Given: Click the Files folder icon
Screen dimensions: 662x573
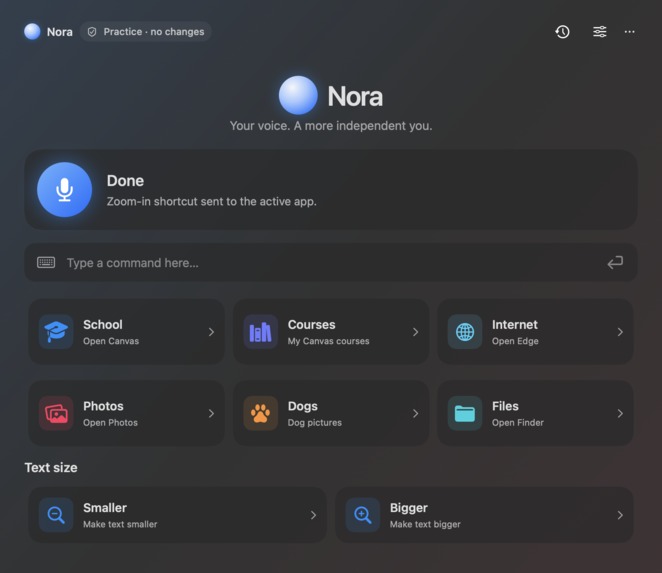Looking at the screenshot, I should click(465, 413).
